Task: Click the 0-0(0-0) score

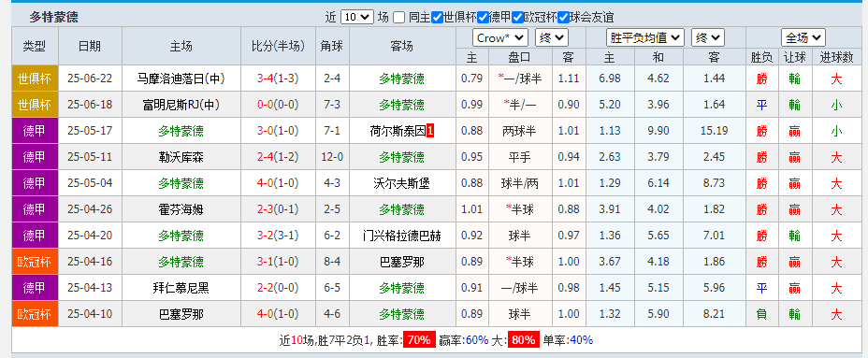Action: tap(278, 105)
